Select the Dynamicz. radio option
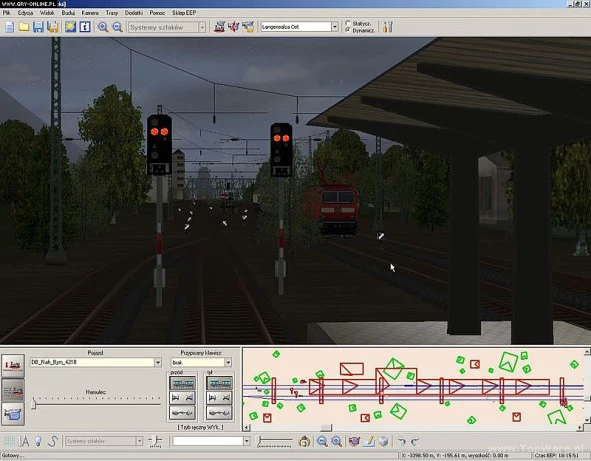Screen dimensions: 591x461 [348, 30]
